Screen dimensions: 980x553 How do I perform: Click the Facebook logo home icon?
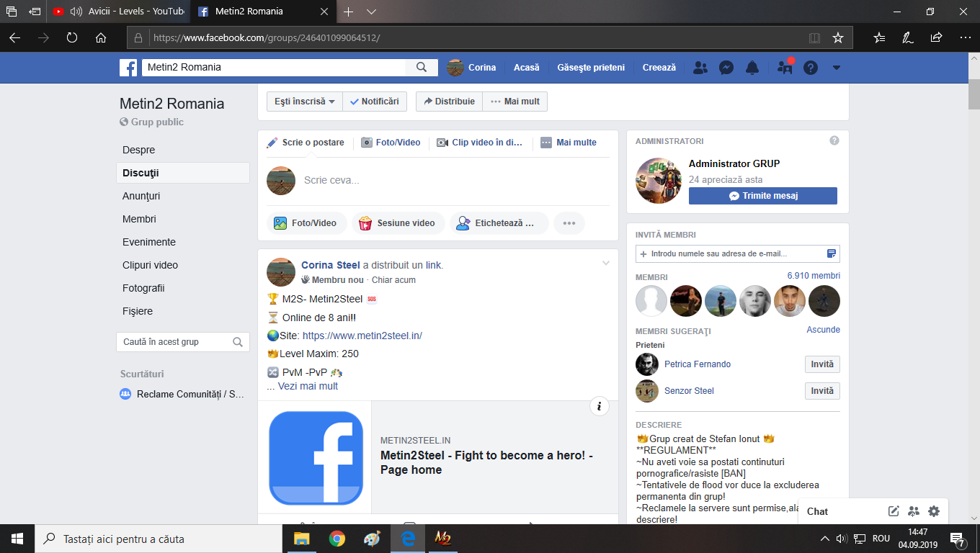[x=128, y=68]
